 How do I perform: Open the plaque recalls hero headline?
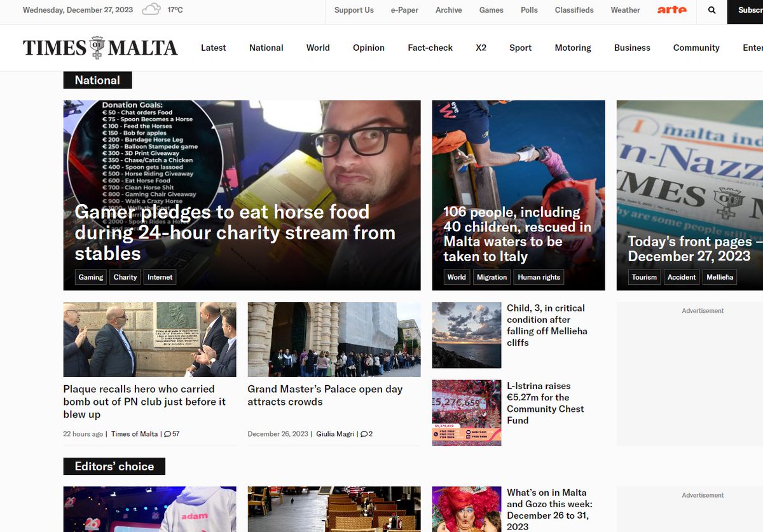click(144, 402)
